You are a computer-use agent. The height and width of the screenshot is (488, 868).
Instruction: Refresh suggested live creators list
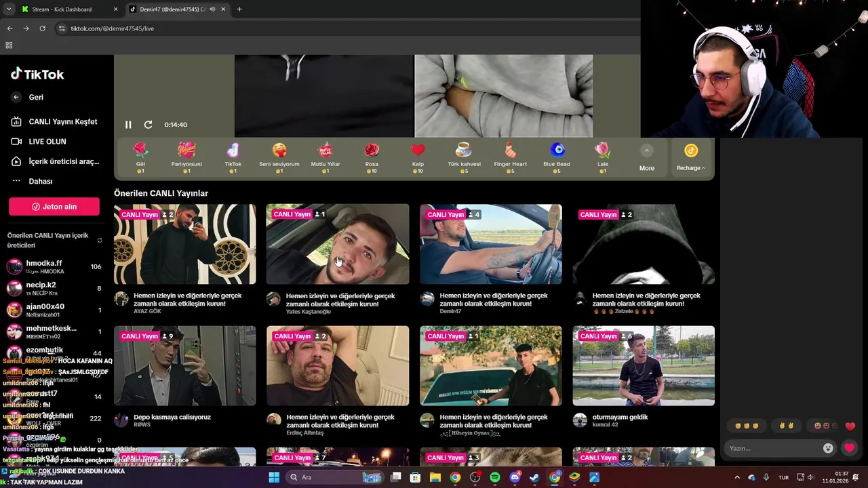[x=100, y=241]
